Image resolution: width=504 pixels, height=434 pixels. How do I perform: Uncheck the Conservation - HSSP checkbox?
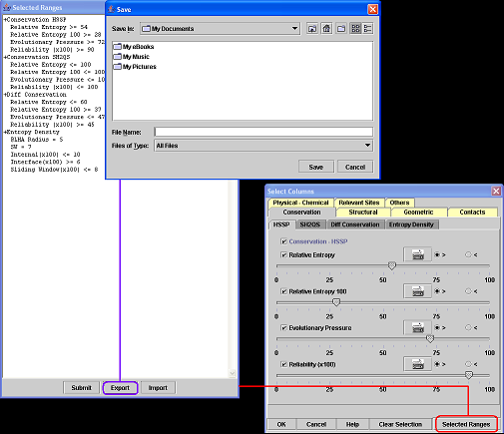point(283,241)
